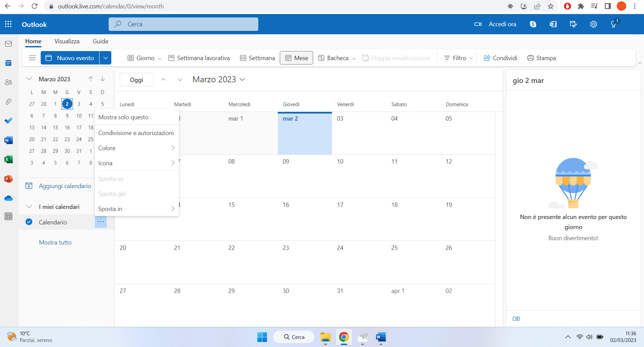The width and height of the screenshot is (644, 347).
Task: Open the People app in the sidebar
Action: point(8,82)
